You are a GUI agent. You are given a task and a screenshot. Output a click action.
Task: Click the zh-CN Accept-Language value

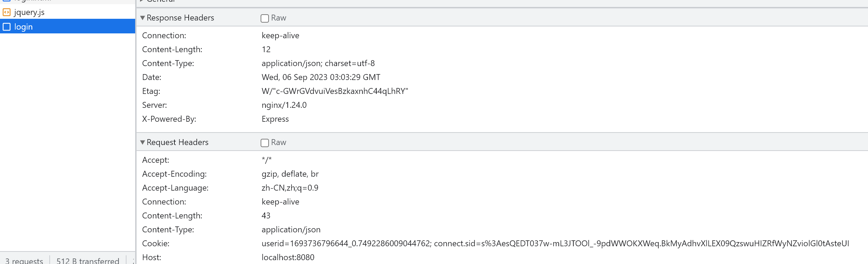(x=290, y=188)
